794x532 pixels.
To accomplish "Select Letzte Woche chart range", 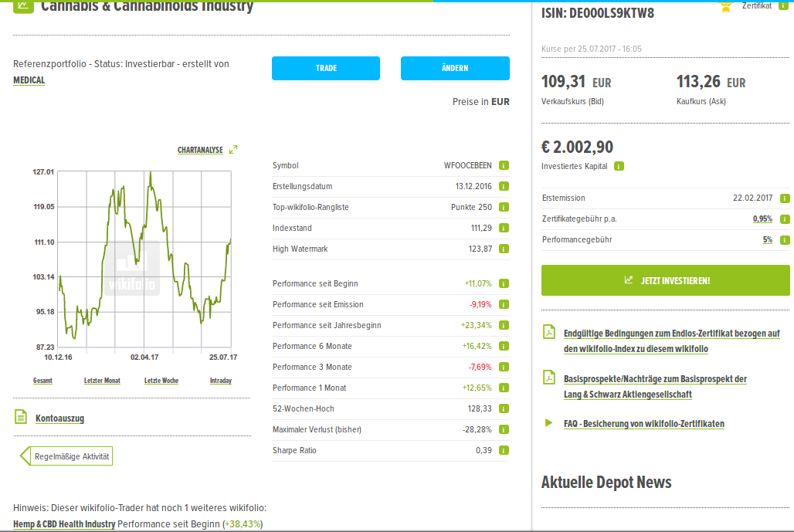I will (x=161, y=381).
